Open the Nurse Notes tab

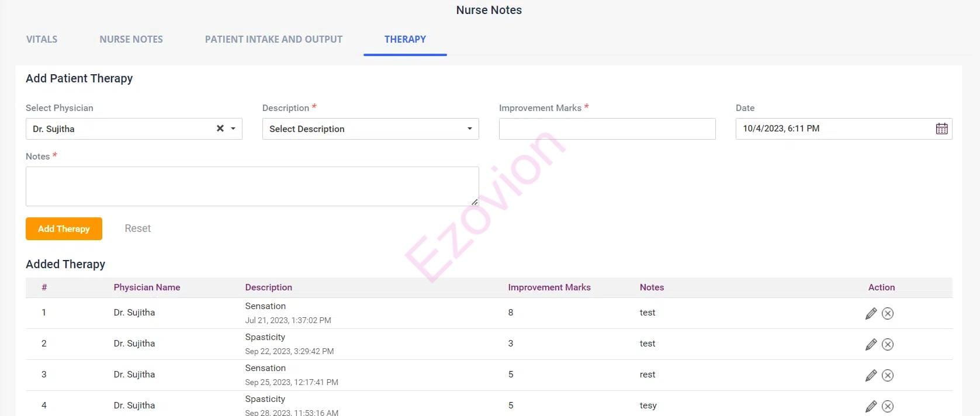(x=131, y=40)
